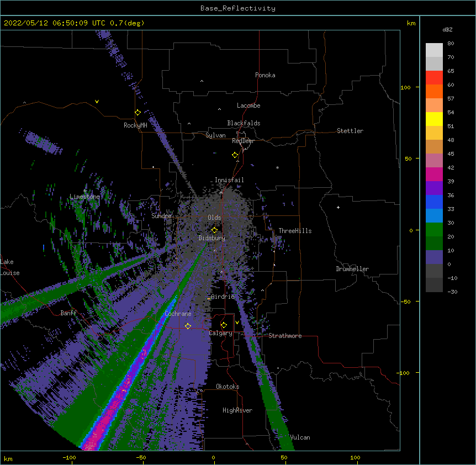Screen dimensions: 476x465
Task: Click the white asterisk marker above Limestone
Action: 85,191
